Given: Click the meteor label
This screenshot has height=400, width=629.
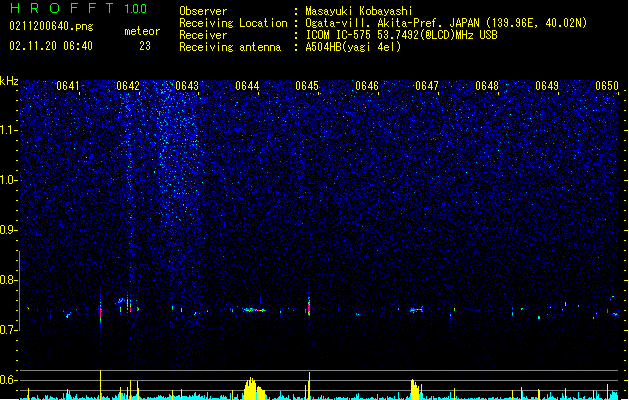Looking at the screenshot, I should [x=142, y=31].
